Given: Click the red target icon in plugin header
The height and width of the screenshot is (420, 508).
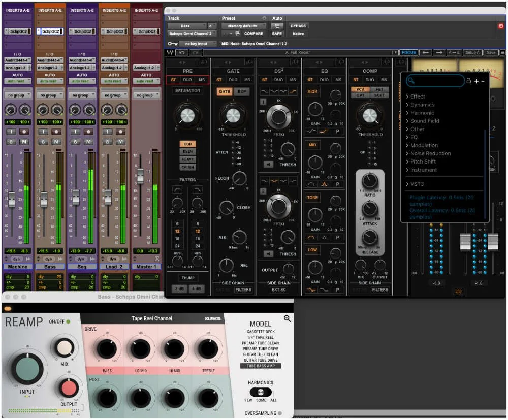Looking at the screenshot, I should tap(501, 26).
